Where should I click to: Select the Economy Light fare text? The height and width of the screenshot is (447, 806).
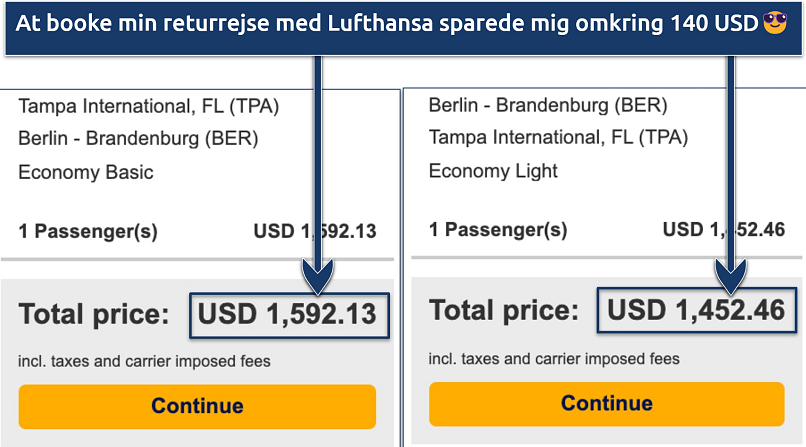point(495,171)
